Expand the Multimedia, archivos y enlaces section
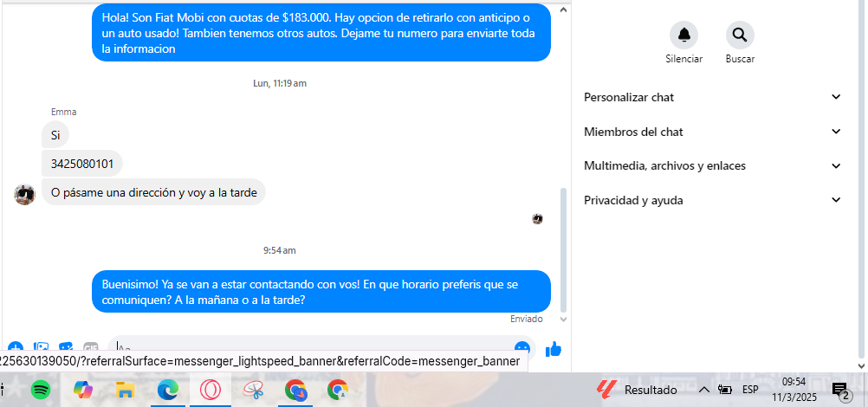Screen dimensions: 868x407 [x=712, y=165]
